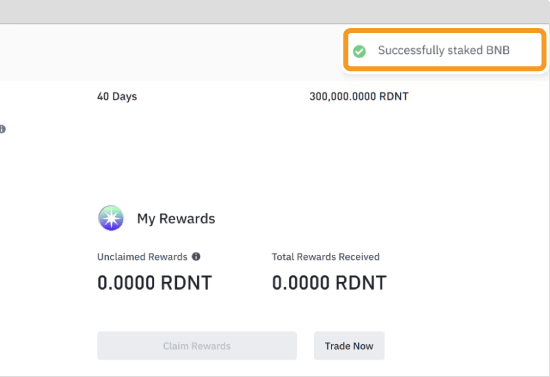Click the RDNT token logo icon
Image resolution: width=550 pixels, height=377 pixels.
tap(111, 218)
